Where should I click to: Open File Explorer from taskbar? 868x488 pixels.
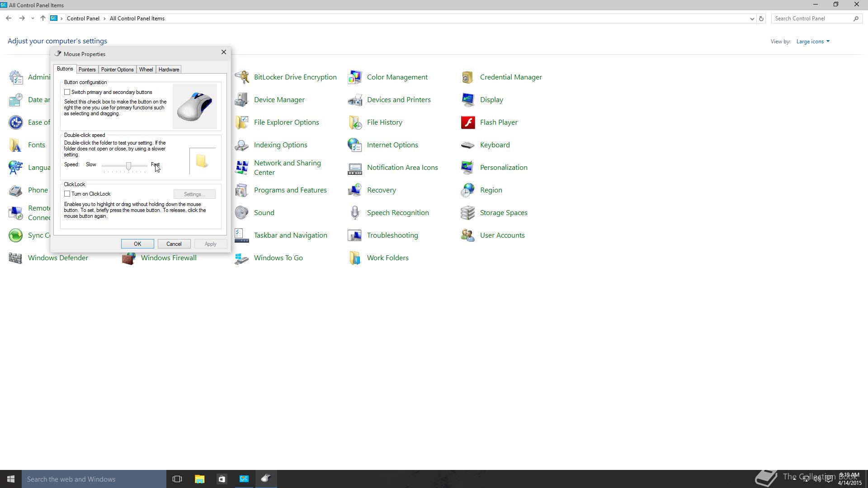199,479
